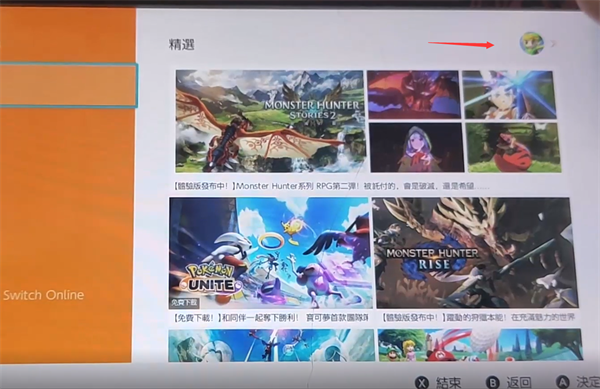Expand the chevron next to profile avatar
The width and height of the screenshot is (600, 389).
click(x=553, y=44)
